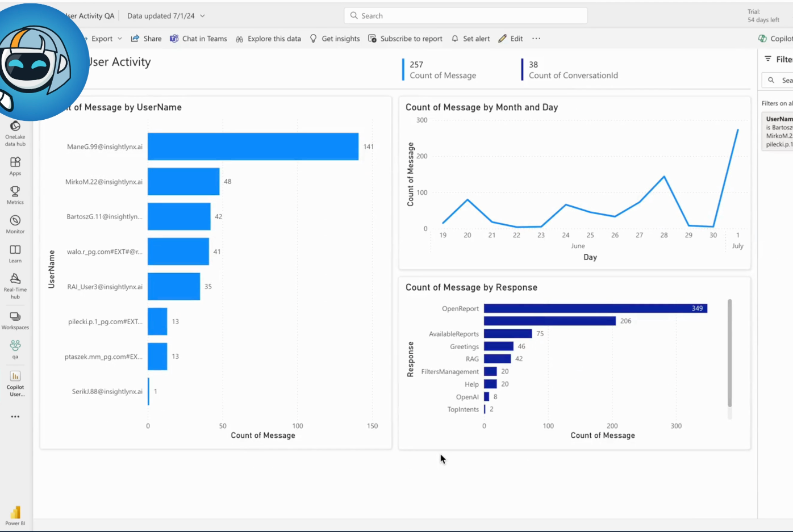Open the Apps sidebar icon
Image resolution: width=793 pixels, height=532 pixels.
click(15, 166)
